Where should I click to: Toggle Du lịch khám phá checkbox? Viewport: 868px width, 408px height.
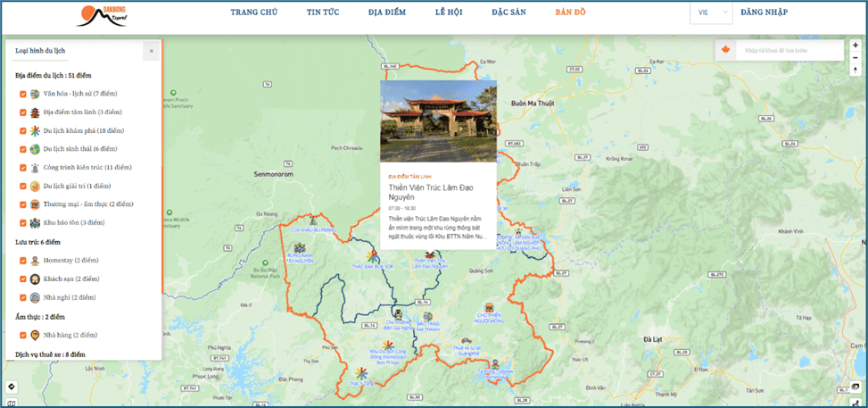tap(23, 131)
